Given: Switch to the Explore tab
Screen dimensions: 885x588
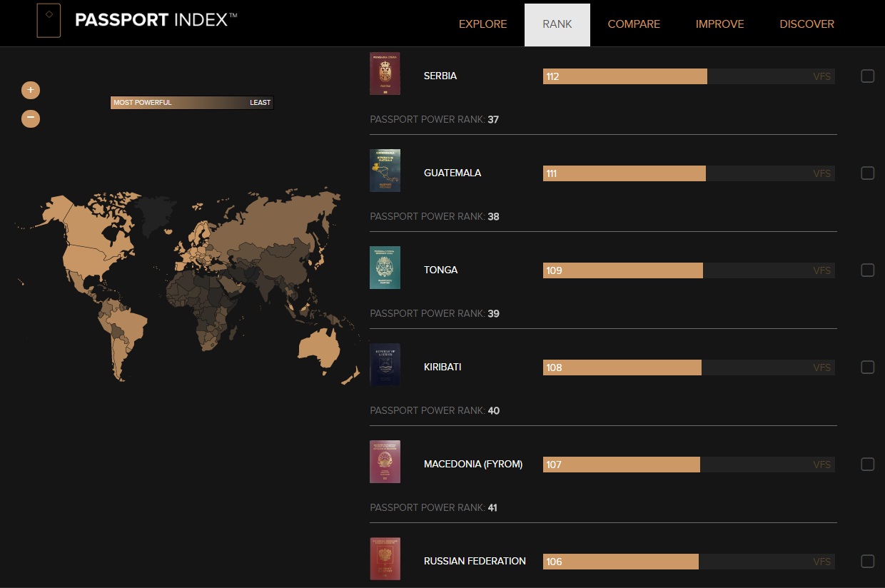Looking at the screenshot, I should (x=482, y=24).
